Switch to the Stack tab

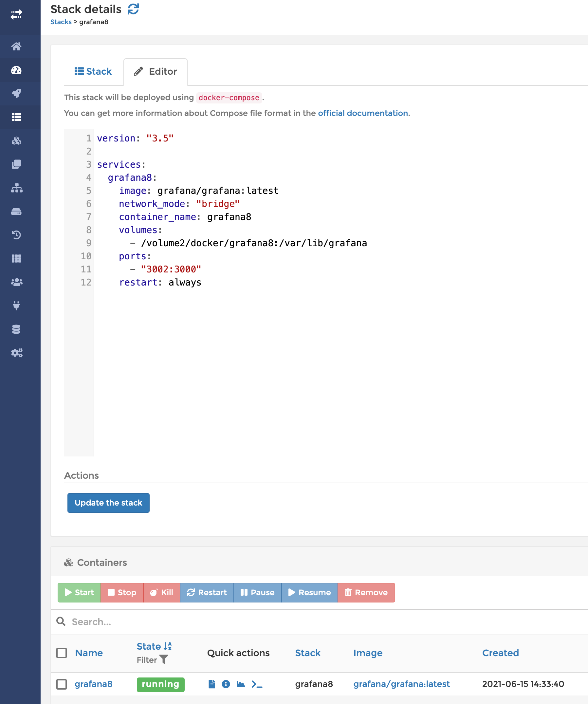pos(93,71)
